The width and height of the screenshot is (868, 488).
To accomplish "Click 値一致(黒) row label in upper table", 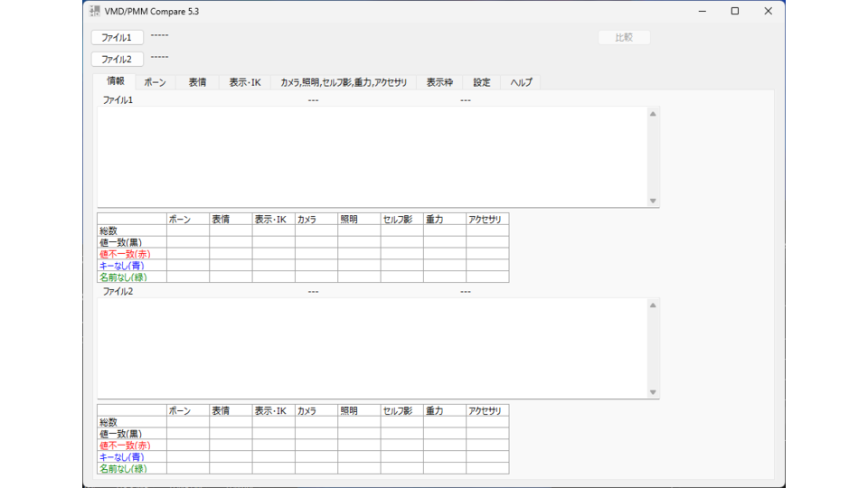I will pos(120,242).
